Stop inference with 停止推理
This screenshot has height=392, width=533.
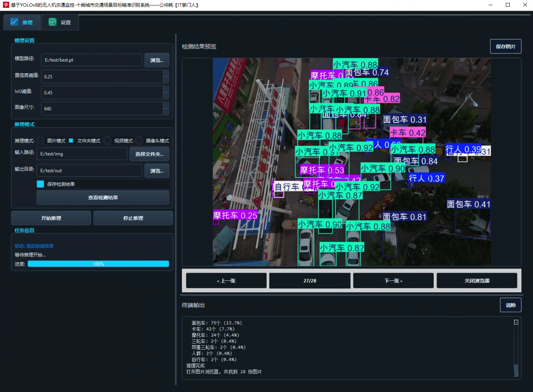(133, 218)
